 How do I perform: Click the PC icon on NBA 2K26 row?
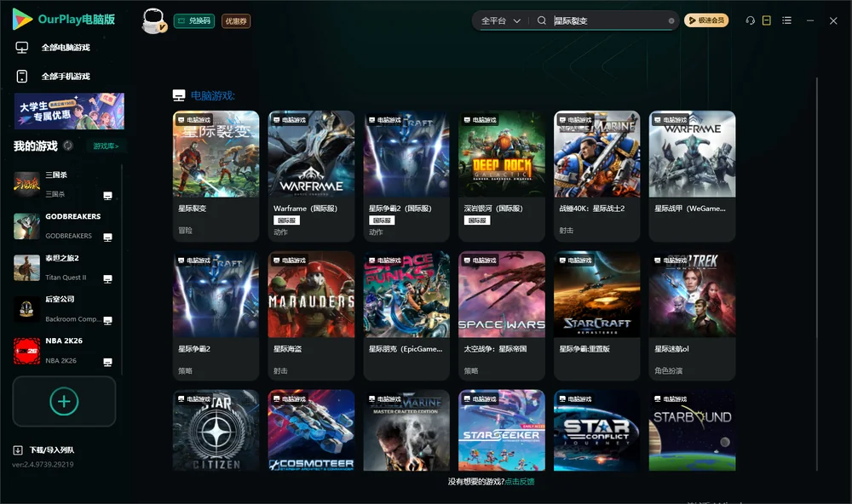107,363
